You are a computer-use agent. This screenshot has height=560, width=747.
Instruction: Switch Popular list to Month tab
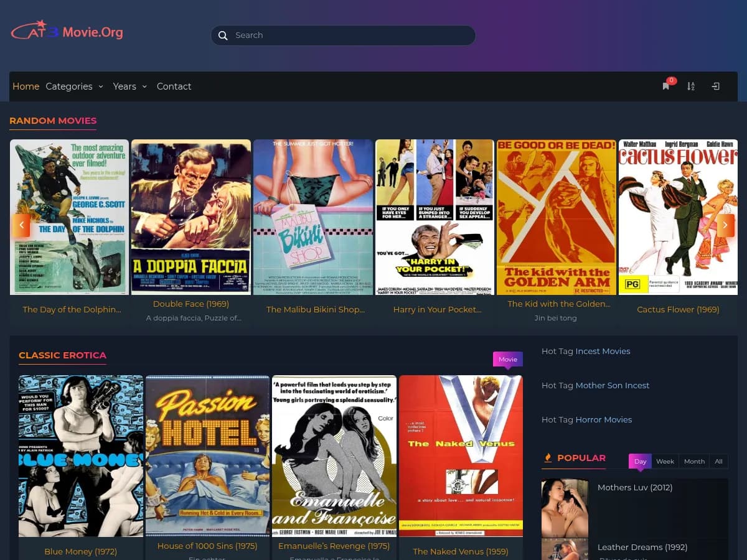tap(694, 461)
